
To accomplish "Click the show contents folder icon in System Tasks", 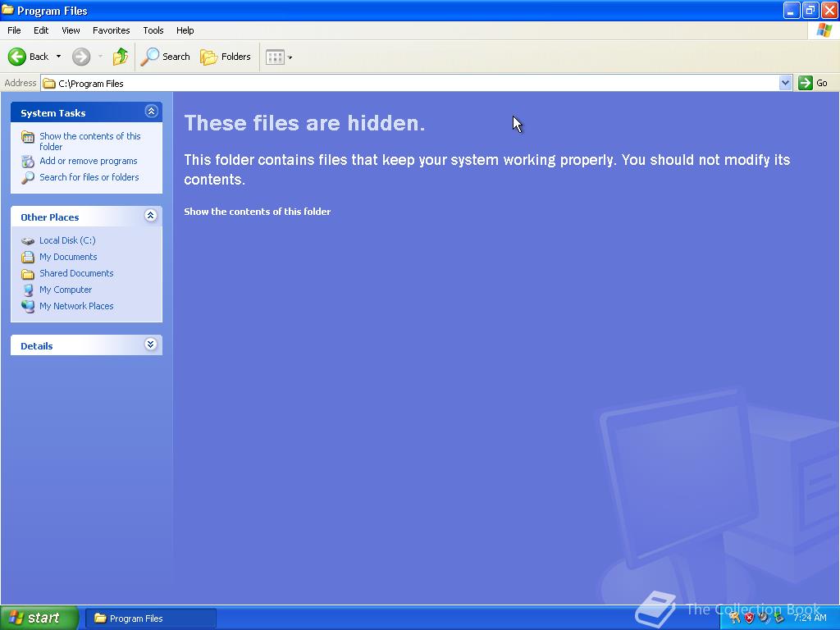I will point(28,137).
